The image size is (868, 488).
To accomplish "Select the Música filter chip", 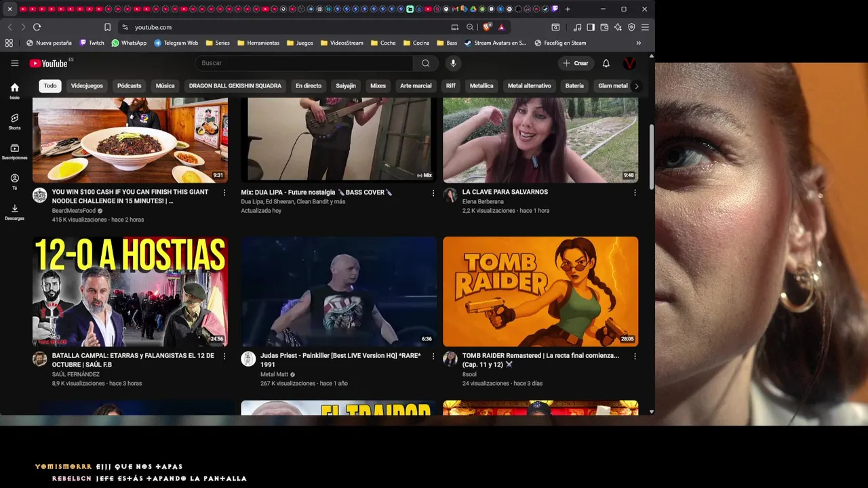I will (165, 86).
